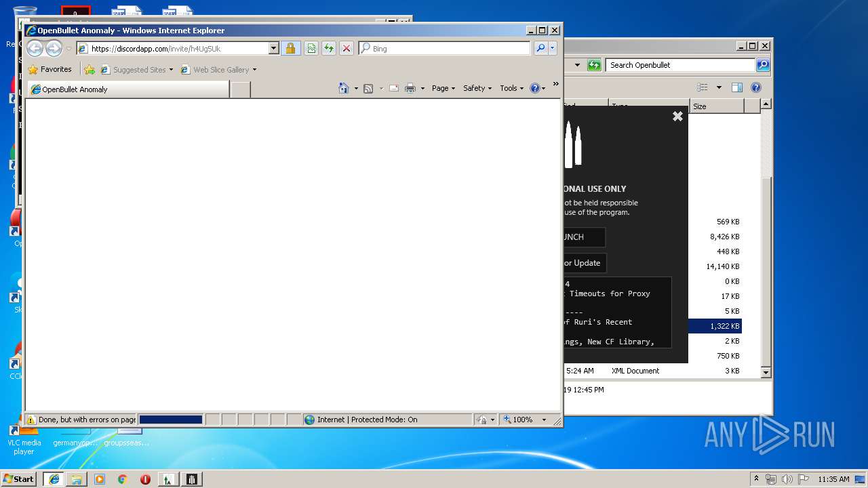Open the view options dropdown arrow in Explorer
868x488 pixels.
pos(719,87)
